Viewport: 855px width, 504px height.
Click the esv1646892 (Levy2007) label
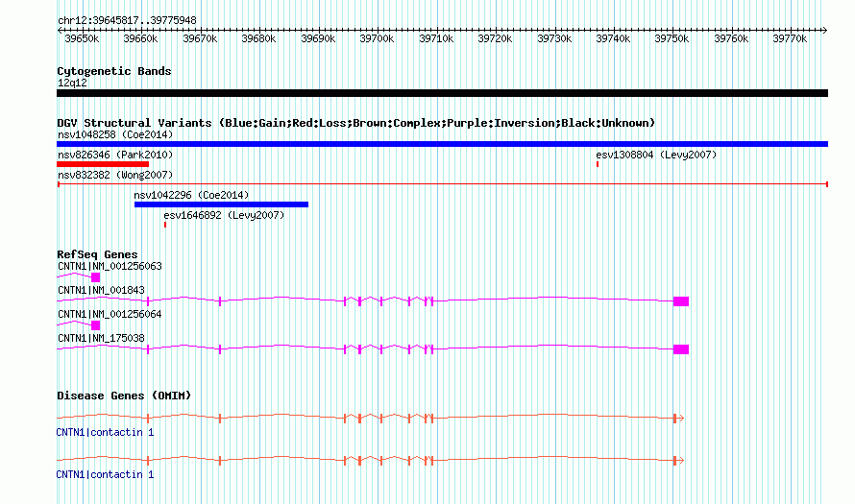pyautogui.click(x=224, y=215)
